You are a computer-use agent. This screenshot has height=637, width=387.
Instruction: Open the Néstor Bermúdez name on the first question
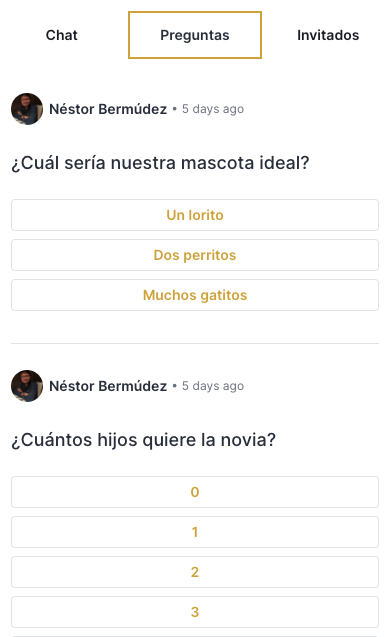(108, 109)
